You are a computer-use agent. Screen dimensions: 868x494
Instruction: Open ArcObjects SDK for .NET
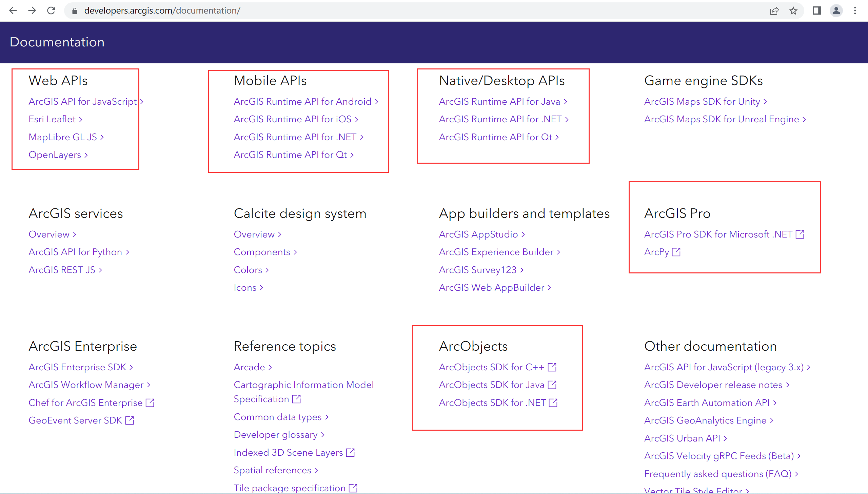click(x=498, y=403)
